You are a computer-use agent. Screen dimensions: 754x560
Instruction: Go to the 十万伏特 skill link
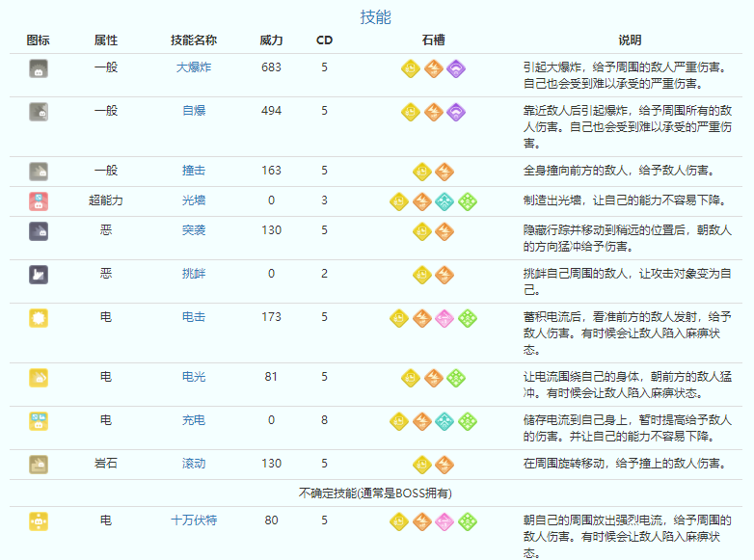point(194,520)
